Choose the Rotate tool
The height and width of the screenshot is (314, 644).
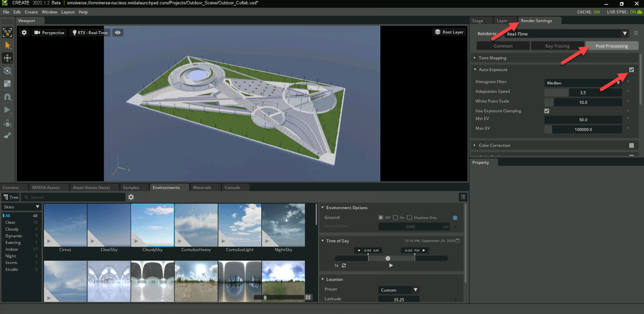coord(8,71)
